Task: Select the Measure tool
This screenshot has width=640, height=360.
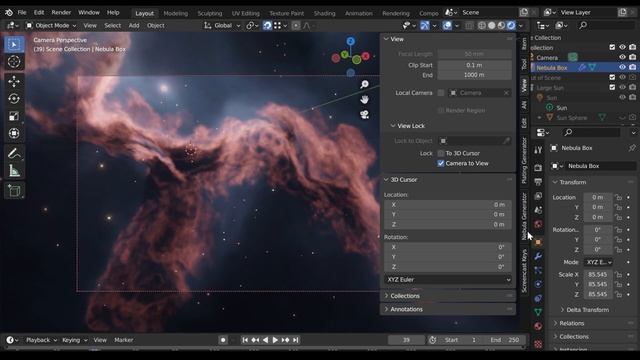Action: tap(14, 171)
